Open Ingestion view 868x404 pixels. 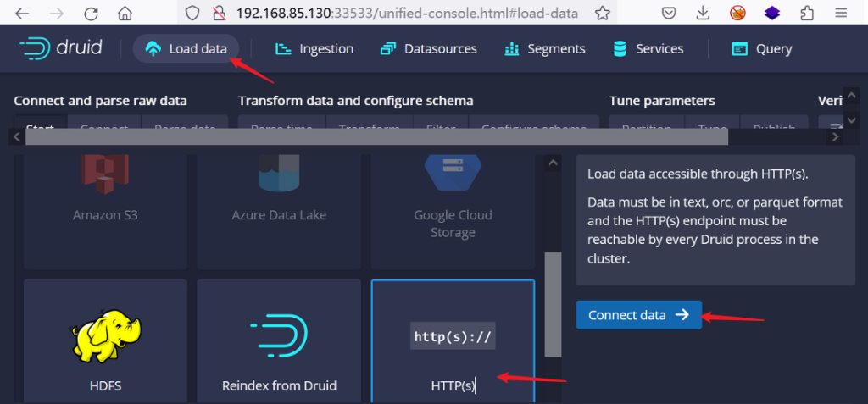click(x=314, y=49)
